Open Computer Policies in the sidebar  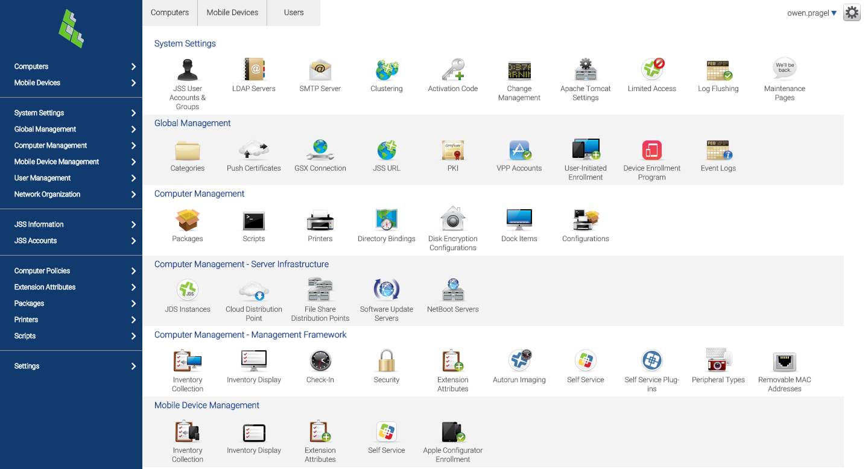coord(71,271)
